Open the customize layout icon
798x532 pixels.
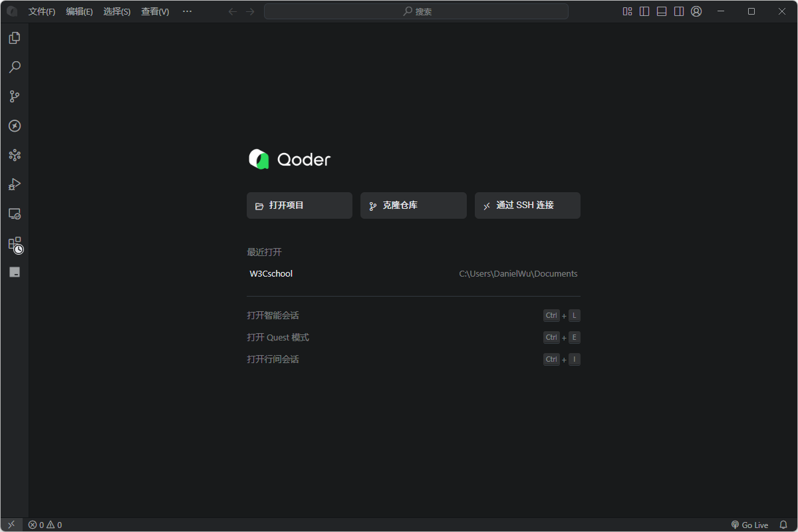tap(627, 11)
